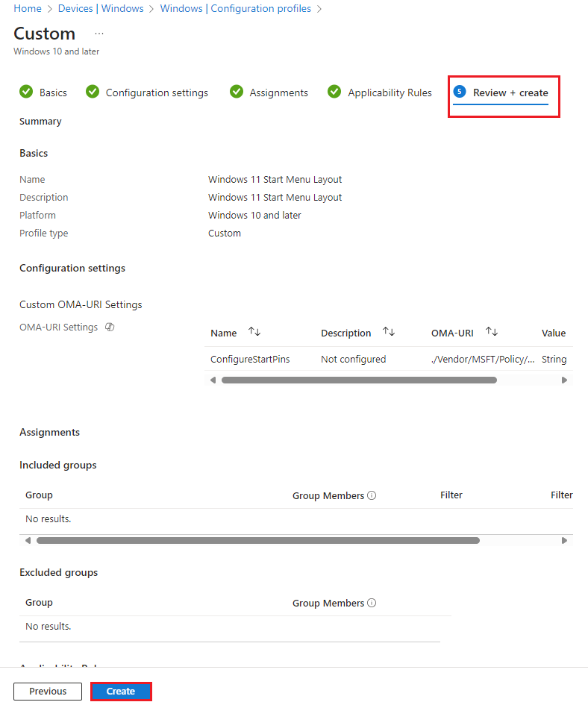The image size is (588, 702).
Task: Click the Create button
Action: tap(121, 691)
